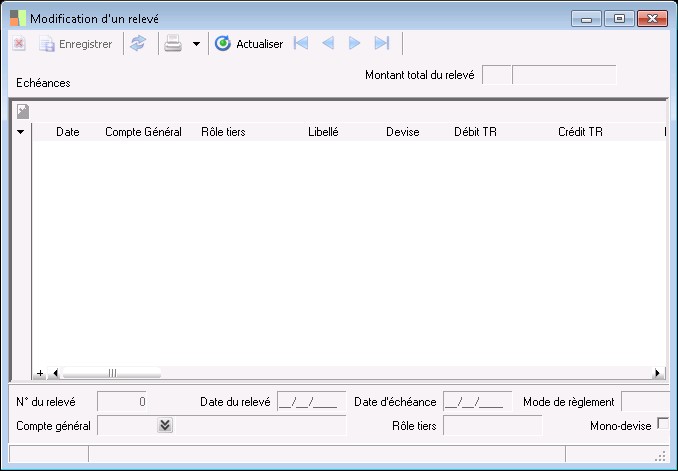Click the plus button below the grid

tap(40, 373)
